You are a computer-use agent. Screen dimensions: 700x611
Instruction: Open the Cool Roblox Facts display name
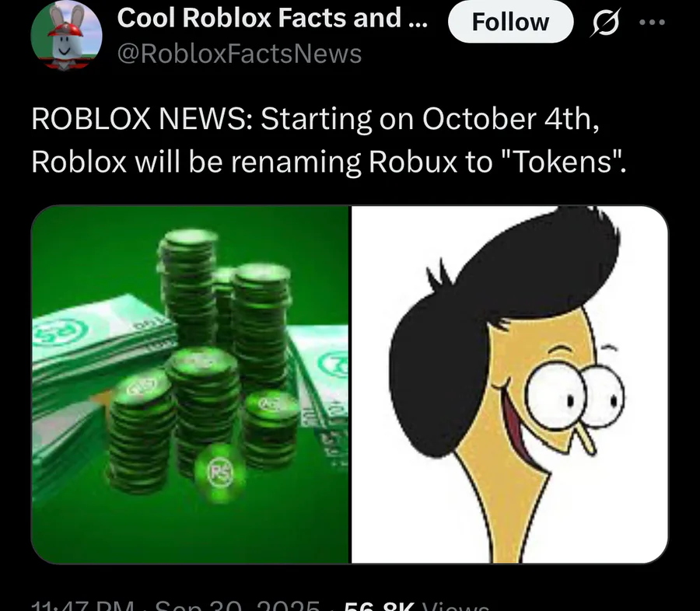tap(272, 18)
